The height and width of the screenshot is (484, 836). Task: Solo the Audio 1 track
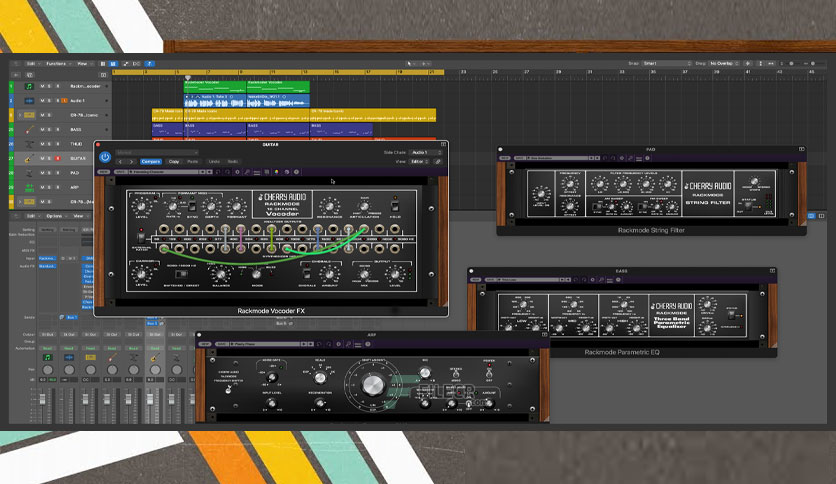[50, 100]
